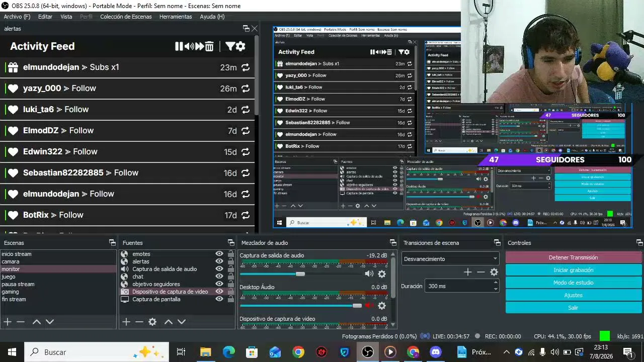Increase the Duración value with up arrow
This screenshot has height=362, width=644.
tap(496, 283)
